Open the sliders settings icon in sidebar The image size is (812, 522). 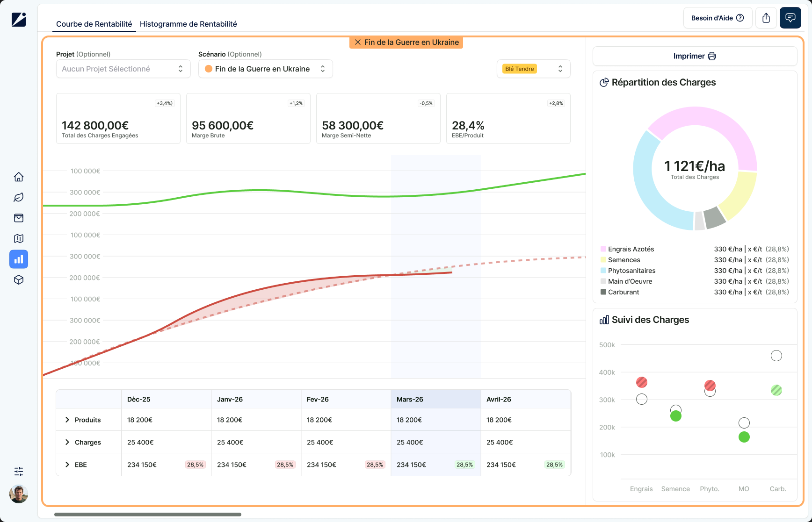19,471
